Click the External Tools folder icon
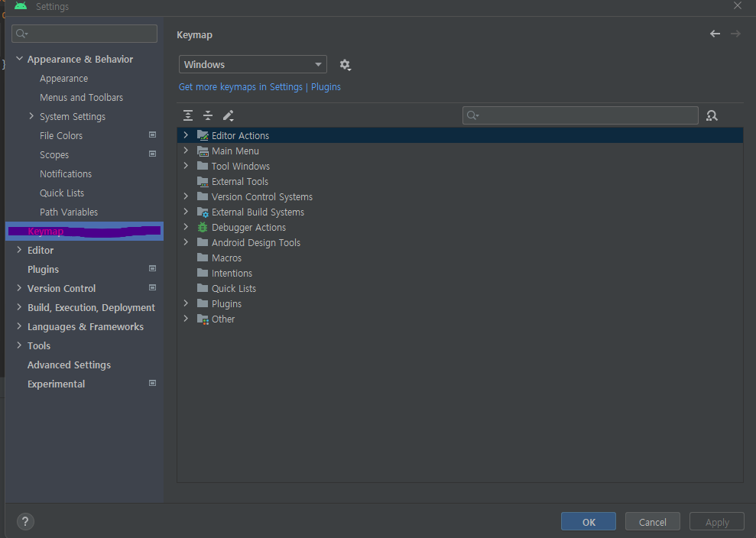756x538 pixels. point(203,181)
